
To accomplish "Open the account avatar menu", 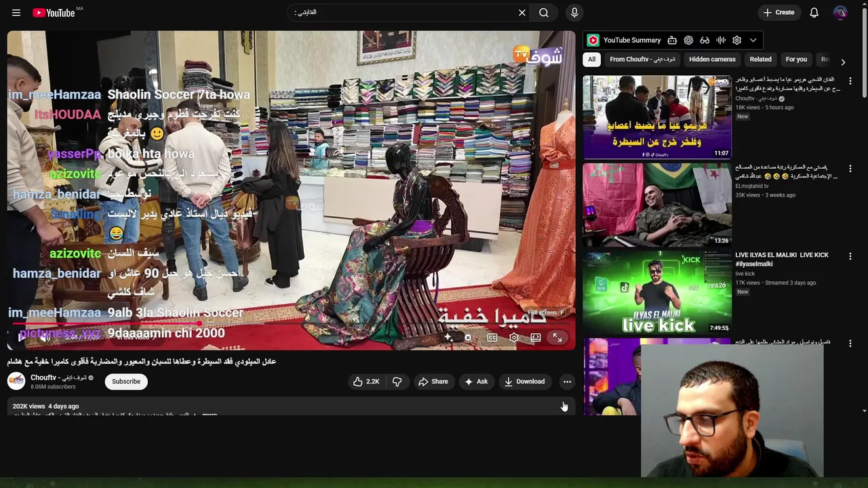I will click(840, 12).
